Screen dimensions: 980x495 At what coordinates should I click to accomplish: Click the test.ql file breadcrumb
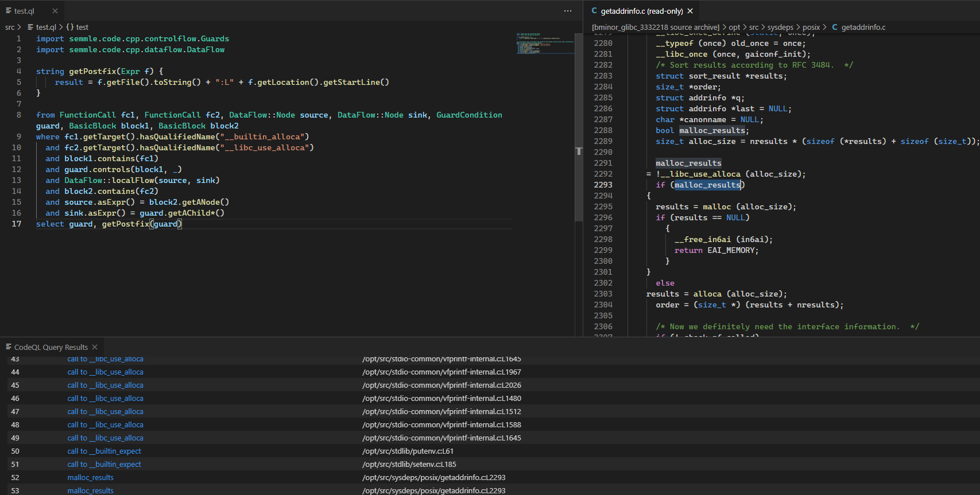[45, 27]
